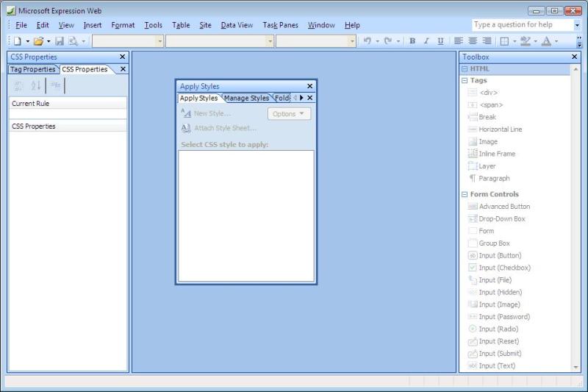Select the <span> tag in Toolbox
Screen dimensions: 588x392
[x=491, y=104]
